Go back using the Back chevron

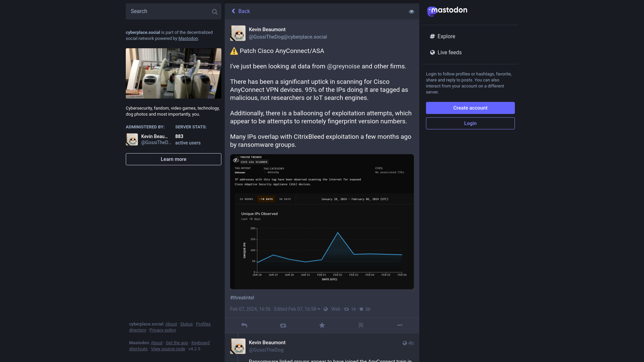[x=240, y=11]
